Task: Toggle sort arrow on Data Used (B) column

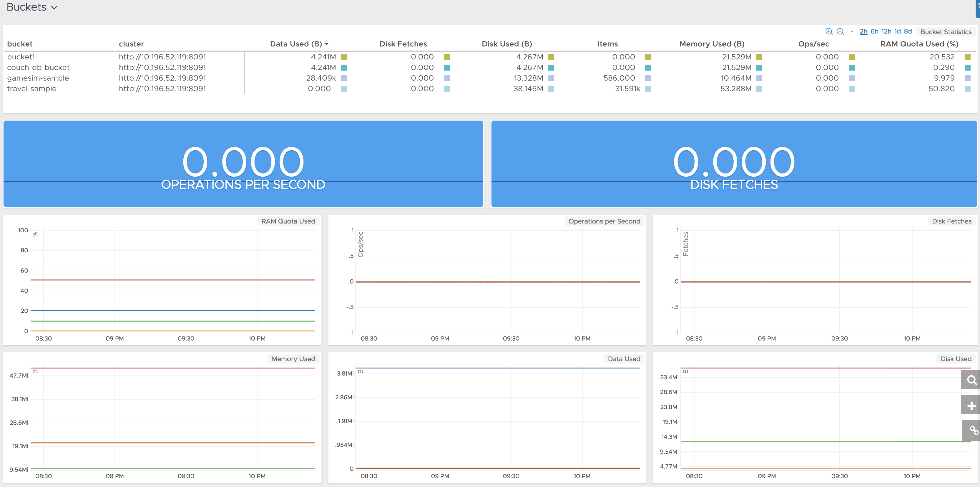Action: (x=326, y=44)
